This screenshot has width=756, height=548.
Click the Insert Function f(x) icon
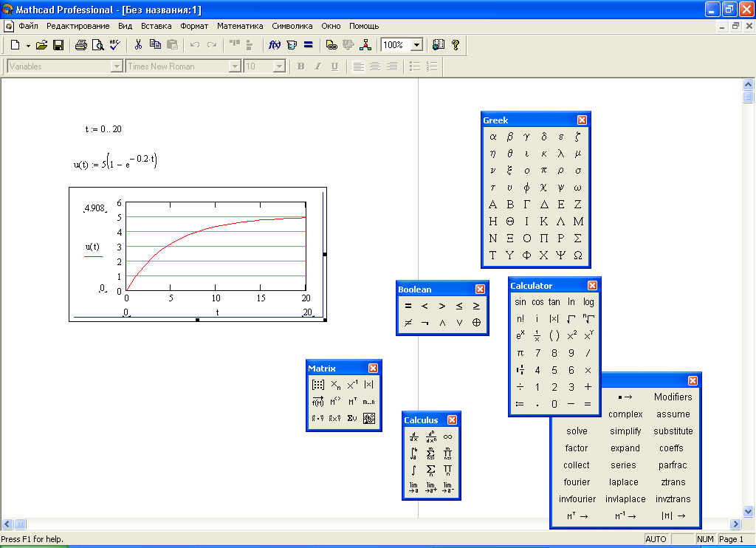pos(275,45)
